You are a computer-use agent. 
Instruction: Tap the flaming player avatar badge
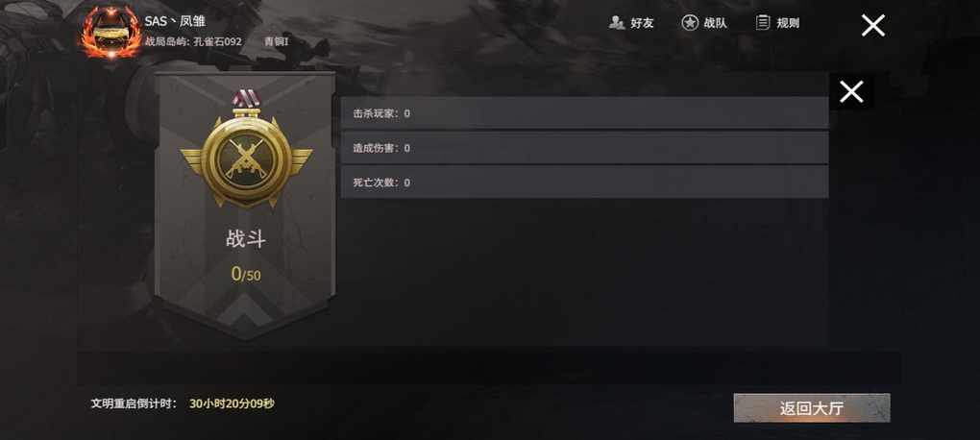111,33
